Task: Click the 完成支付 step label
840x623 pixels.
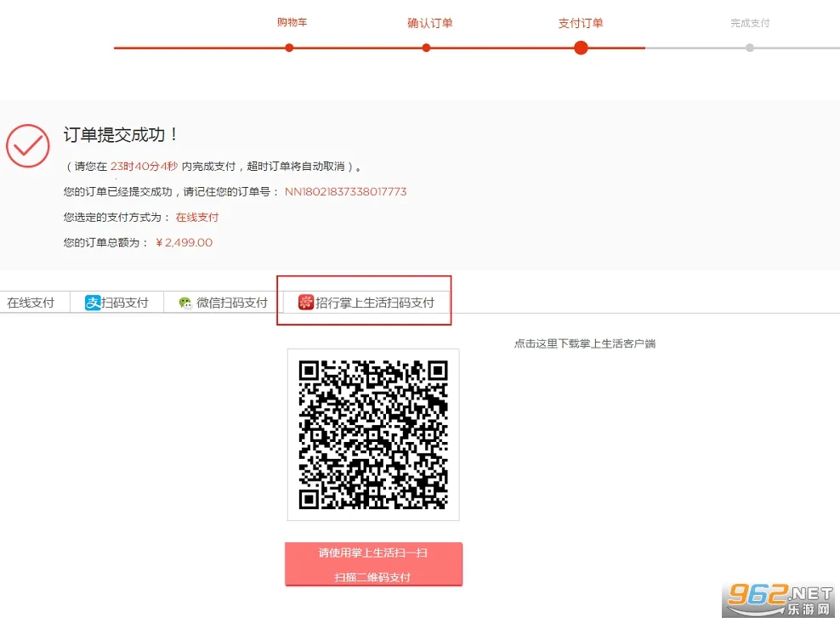Action: click(x=750, y=23)
